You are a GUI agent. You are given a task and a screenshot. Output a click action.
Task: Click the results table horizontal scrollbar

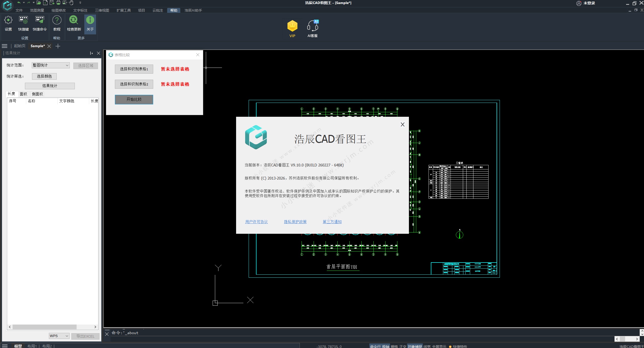coord(45,327)
